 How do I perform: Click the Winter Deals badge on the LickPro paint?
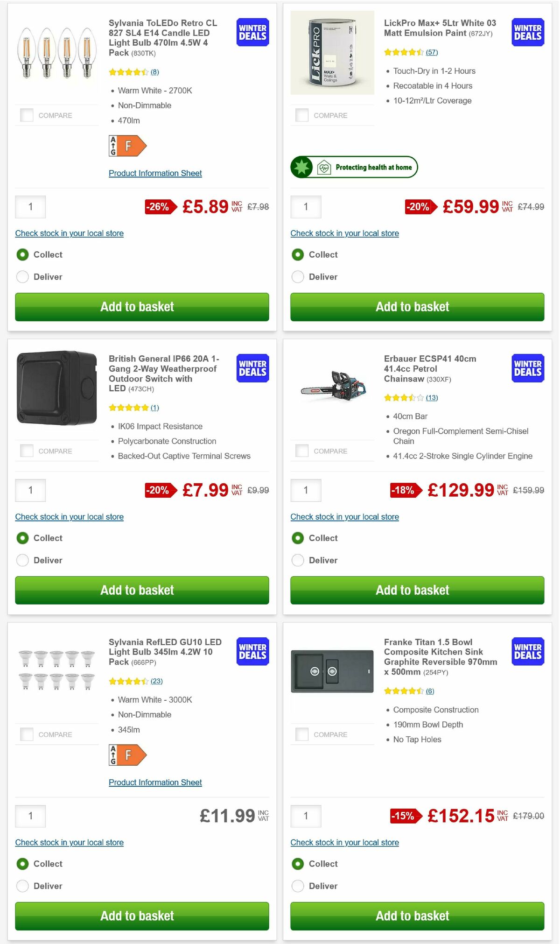527,32
